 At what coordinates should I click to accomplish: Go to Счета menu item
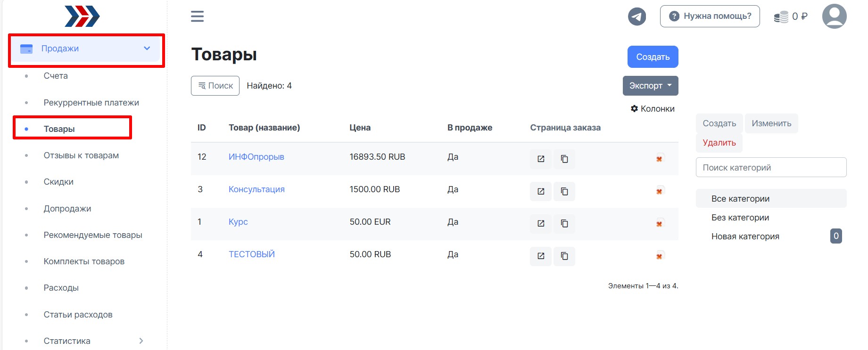point(56,76)
